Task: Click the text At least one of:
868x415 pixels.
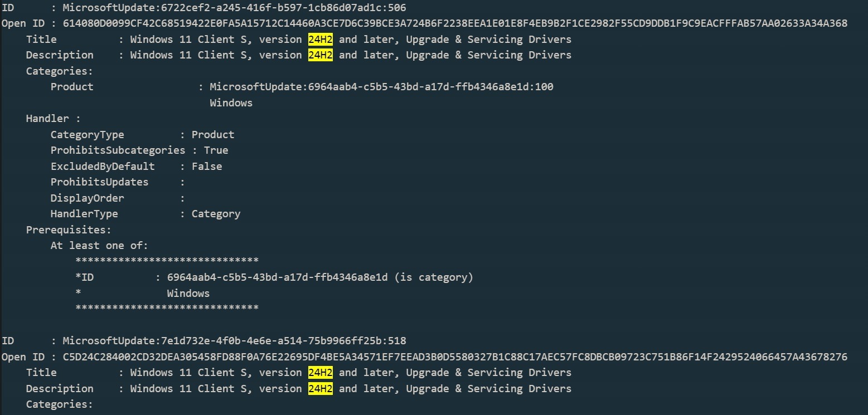Action: pos(99,246)
